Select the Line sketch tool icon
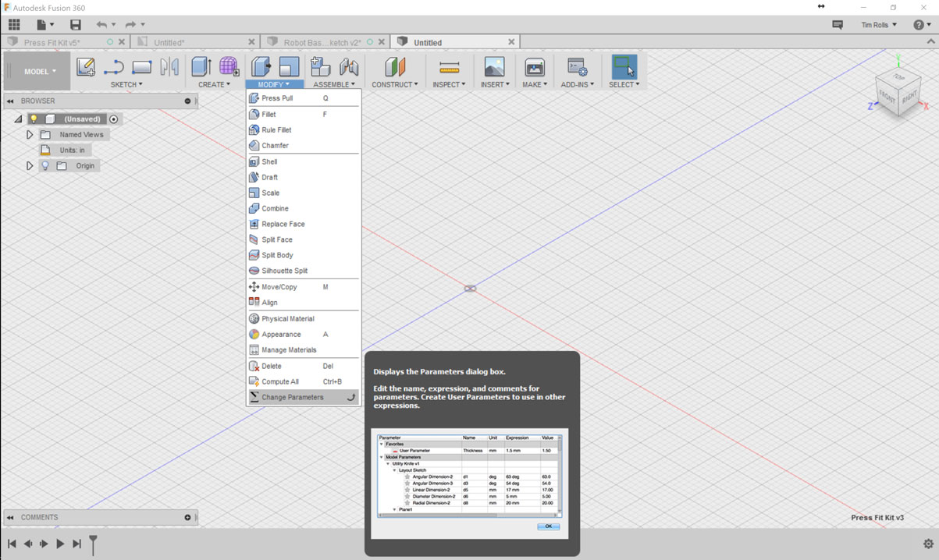This screenshot has width=939, height=560. (x=114, y=67)
